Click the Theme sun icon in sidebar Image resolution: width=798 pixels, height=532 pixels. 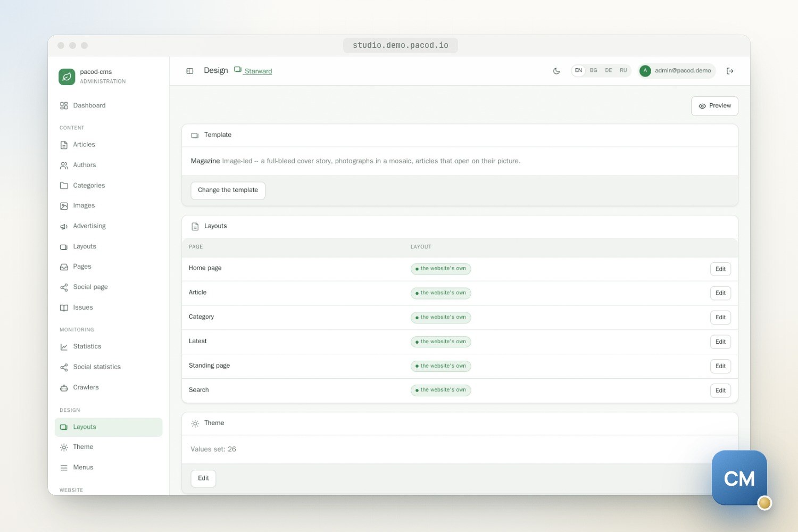[64, 447]
